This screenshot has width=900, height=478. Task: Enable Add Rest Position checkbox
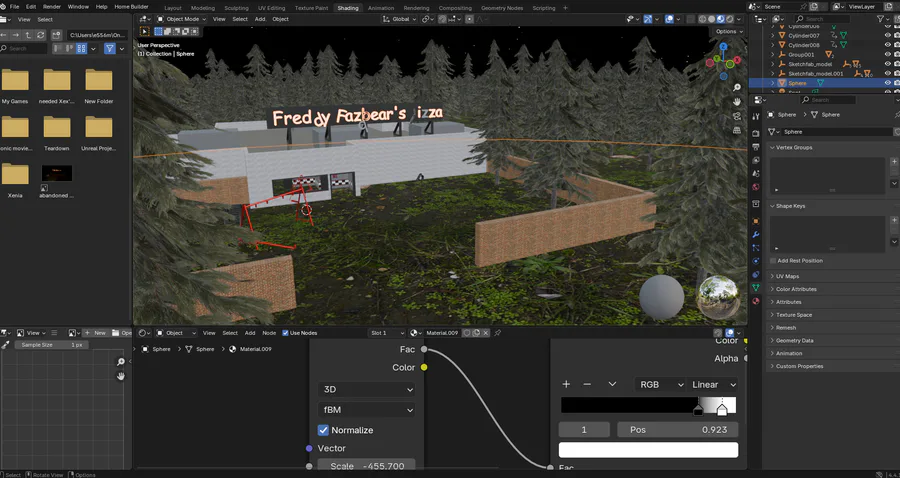[773, 261]
